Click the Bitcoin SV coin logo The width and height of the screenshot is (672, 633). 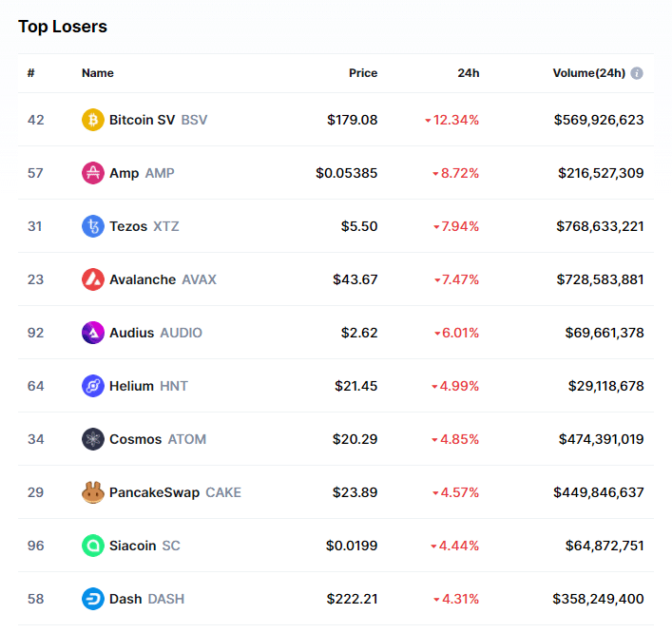click(x=92, y=120)
